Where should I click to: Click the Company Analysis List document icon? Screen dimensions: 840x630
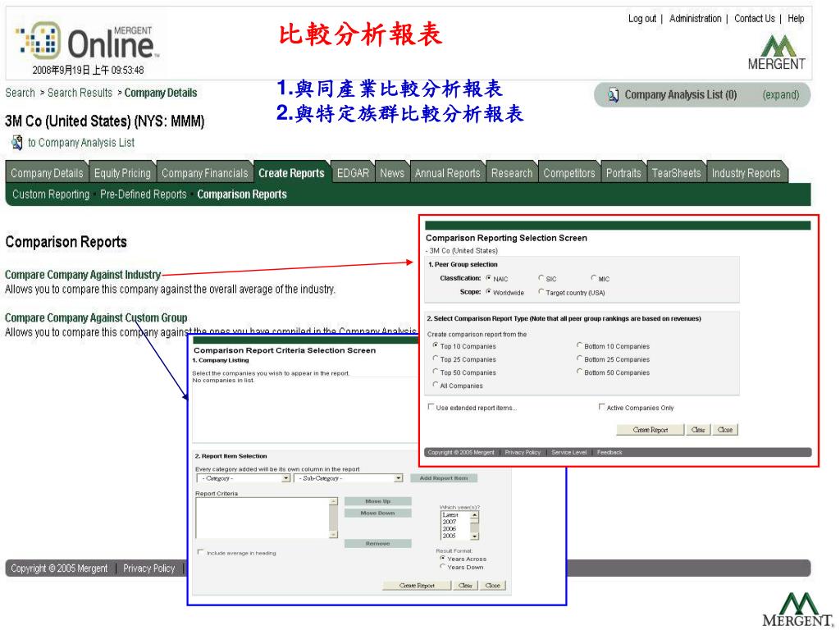pyautogui.click(x=613, y=95)
